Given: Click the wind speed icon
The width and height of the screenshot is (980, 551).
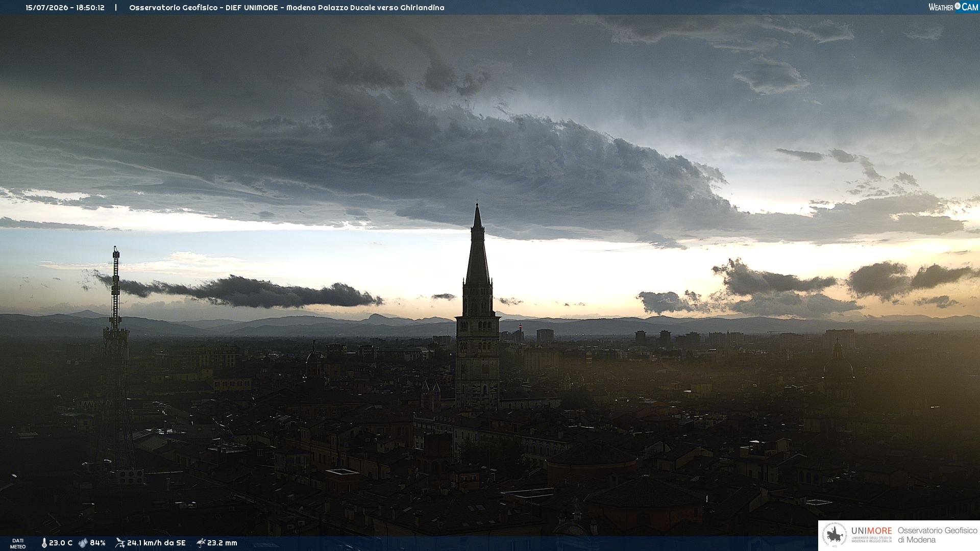Looking at the screenshot, I should (x=120, y=543).
